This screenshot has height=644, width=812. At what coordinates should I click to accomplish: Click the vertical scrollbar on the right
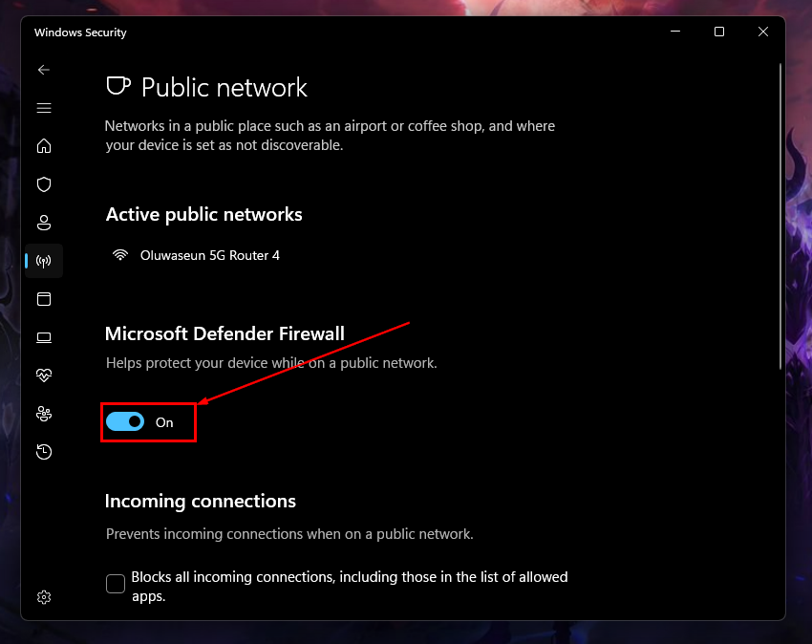click(x=780, y=215)
